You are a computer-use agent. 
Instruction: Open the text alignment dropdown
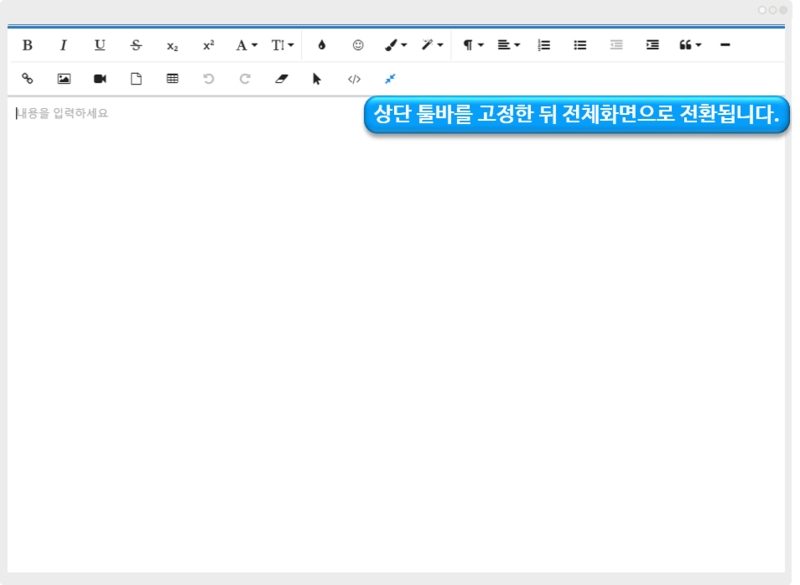(x=509, y=45)
